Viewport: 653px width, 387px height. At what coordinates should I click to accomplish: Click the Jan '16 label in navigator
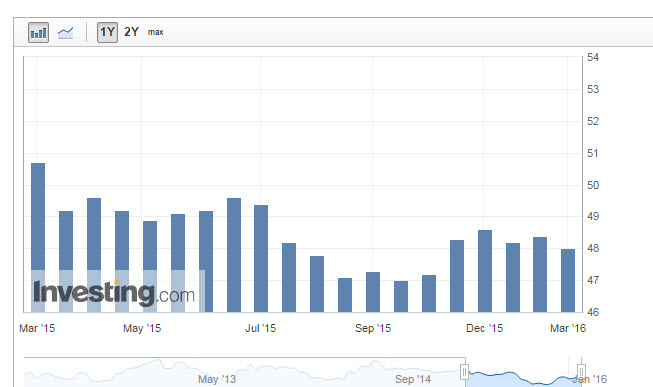(590, 379)
